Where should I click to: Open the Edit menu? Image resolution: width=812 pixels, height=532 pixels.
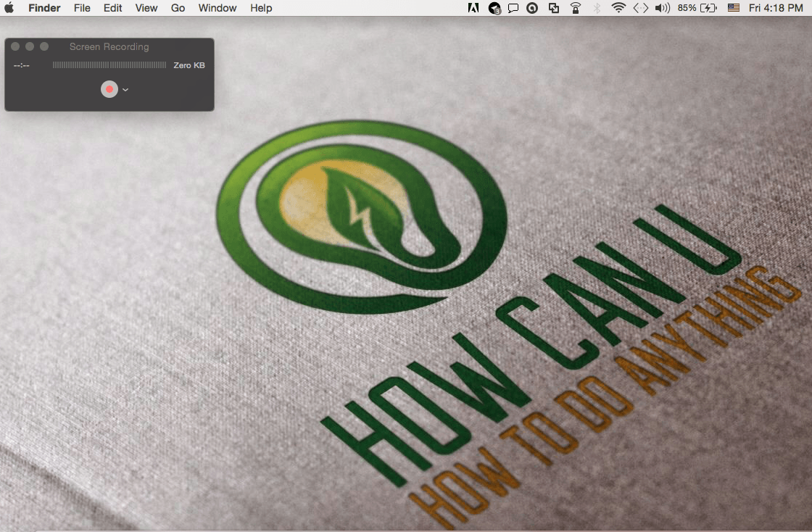point(112,8)
